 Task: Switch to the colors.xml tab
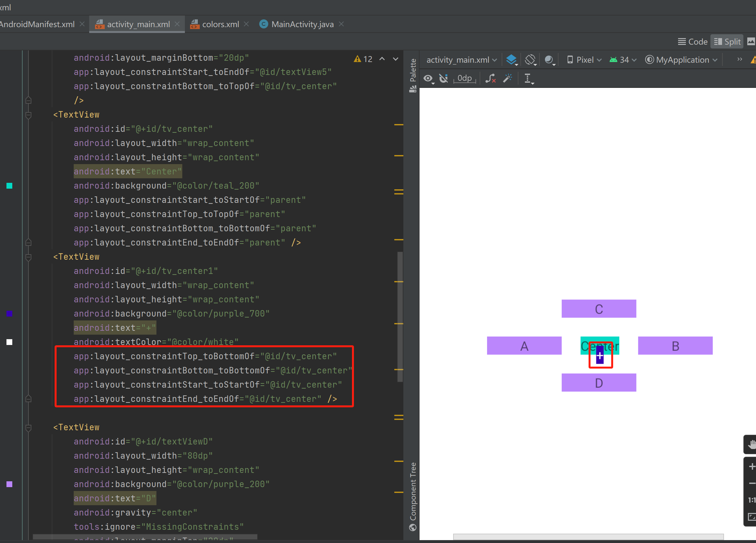[220, 24]
